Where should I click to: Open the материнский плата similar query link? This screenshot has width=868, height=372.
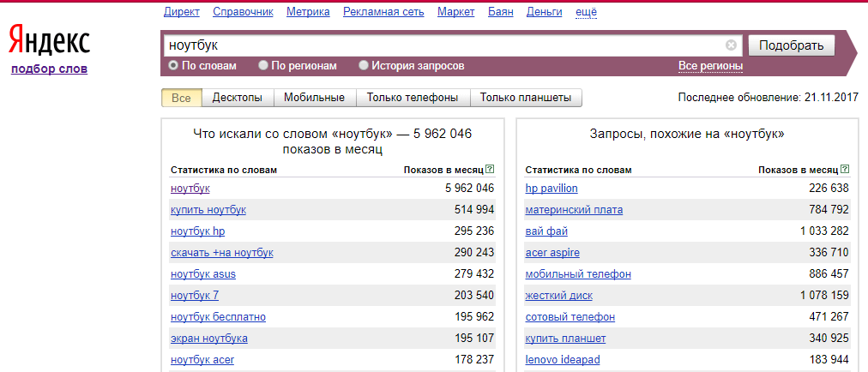pos(574,210)
